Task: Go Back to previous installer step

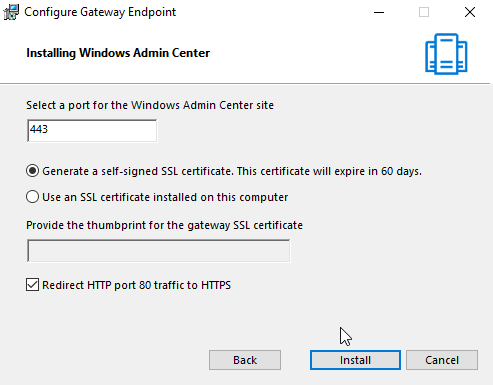Action: (x=245, y=360)
